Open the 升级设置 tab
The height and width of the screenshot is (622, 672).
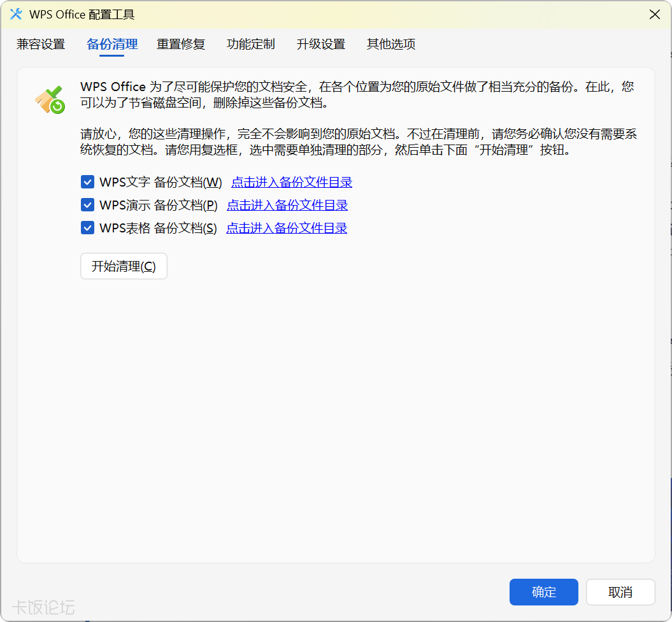(x=321, y=44)
